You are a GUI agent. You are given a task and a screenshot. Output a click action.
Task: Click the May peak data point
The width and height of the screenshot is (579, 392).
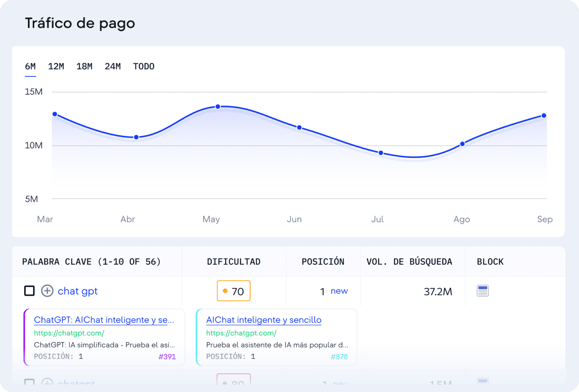218,107
